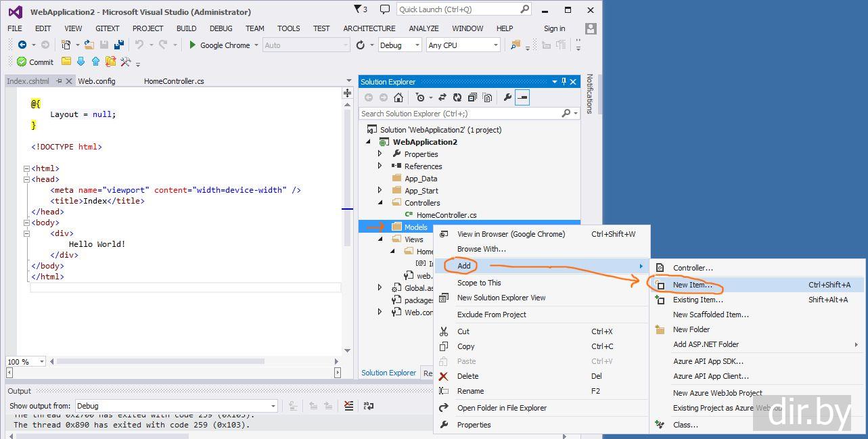
Task: Expand the References tree node
Action: click(x=380, y=166)
